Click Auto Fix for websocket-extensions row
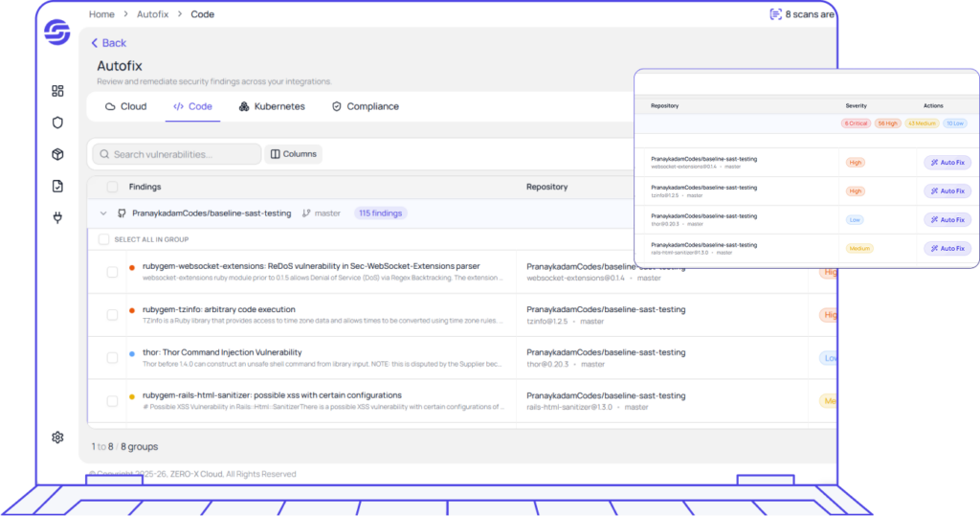Screen dimensions: 980x516 pyautogui.click(x=947, y=163)
